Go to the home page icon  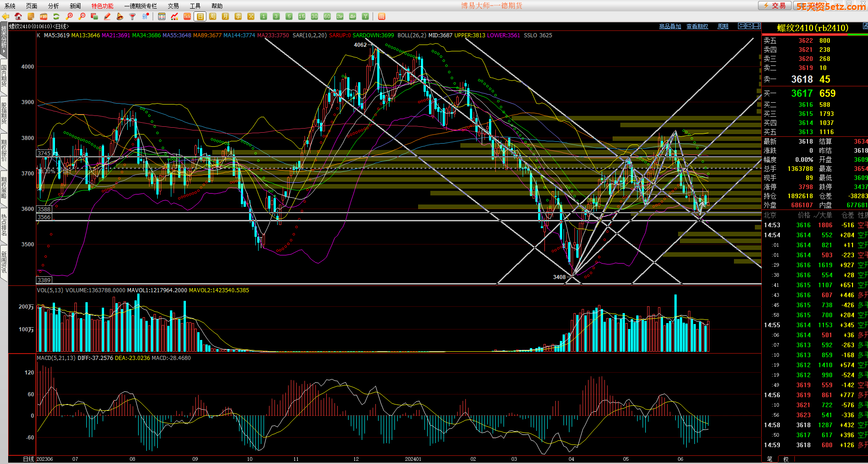tap(18, 16)
